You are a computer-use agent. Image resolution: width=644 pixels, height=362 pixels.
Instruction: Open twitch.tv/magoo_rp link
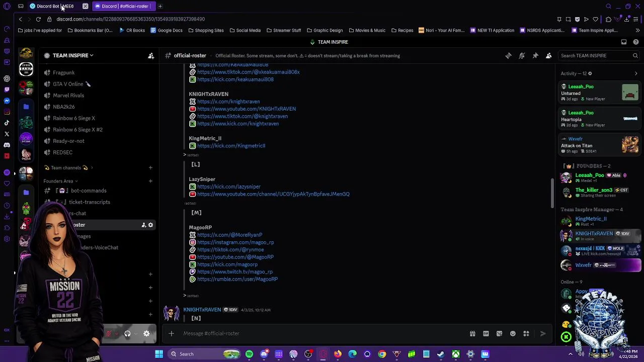(x=235, y=272)
